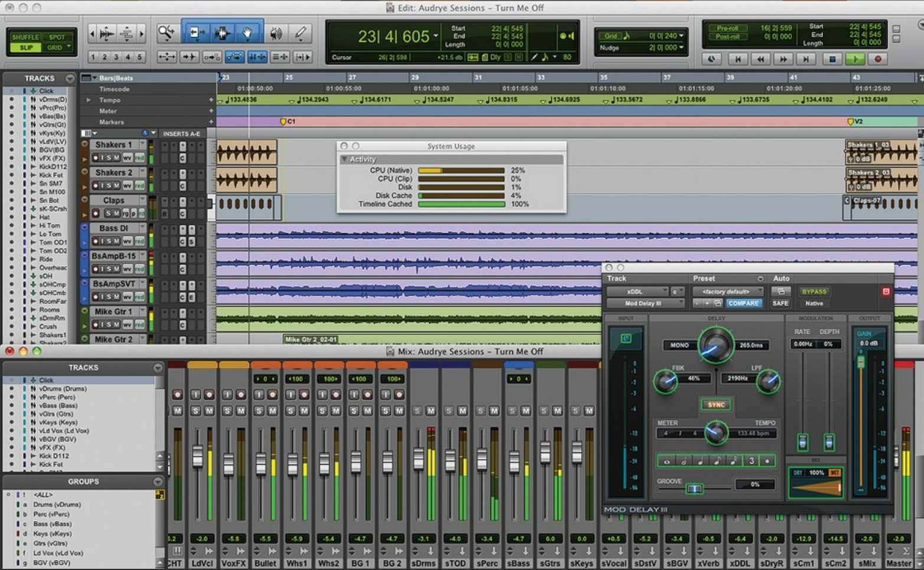This screenshot has height=570, width=924.
Task: Adjust the GROOVE slider handle in Mod Delay
Action: click(694, 489)
